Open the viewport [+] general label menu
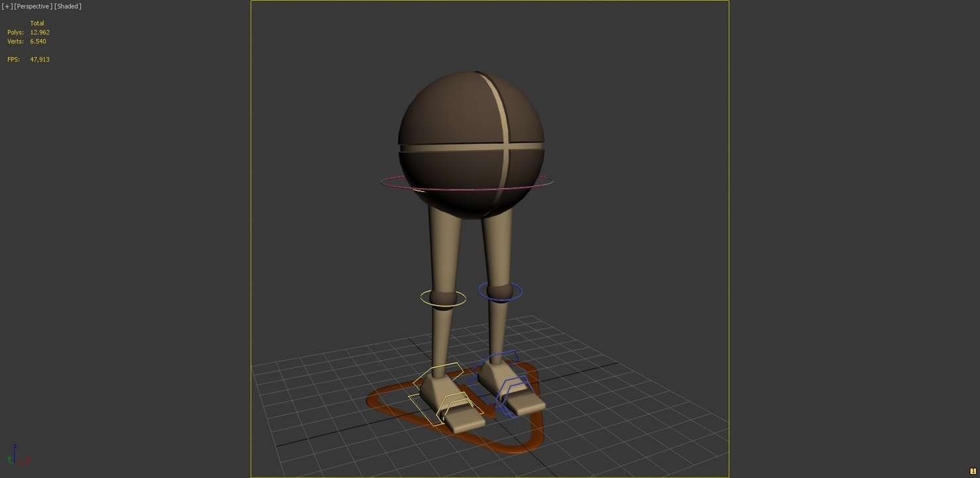Image resolution: width=980 pixels, height=478 pixels. point(7,6)
